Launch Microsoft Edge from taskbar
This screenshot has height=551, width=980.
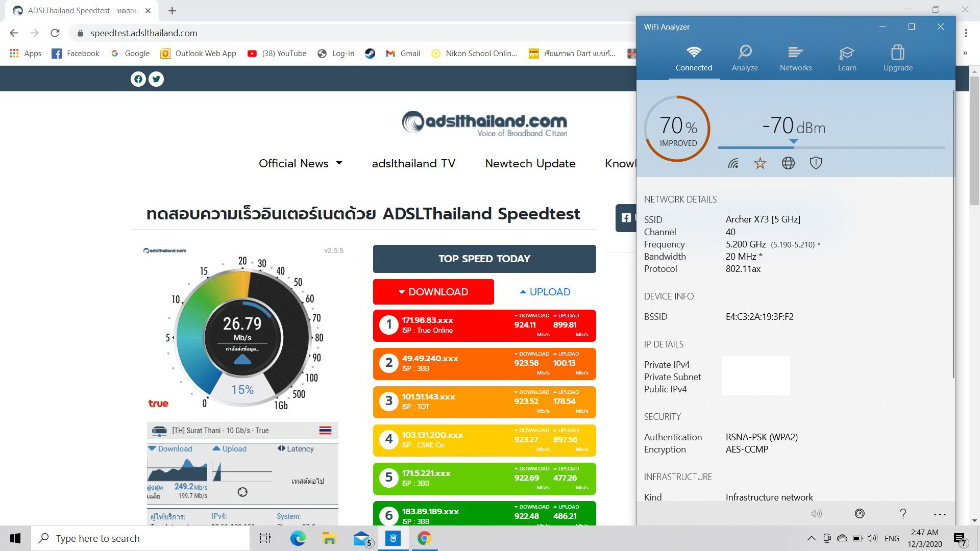pyautogui.click(x=298, y=538)
